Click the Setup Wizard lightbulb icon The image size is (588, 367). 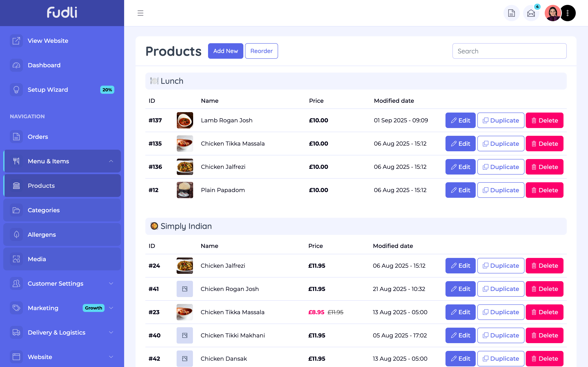pos(16,90)
